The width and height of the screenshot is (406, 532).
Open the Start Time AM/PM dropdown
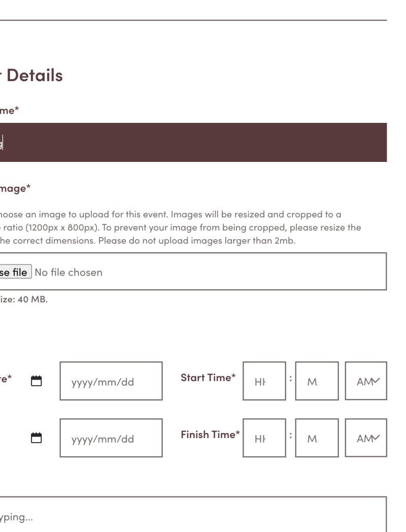(x=365, y=381)
